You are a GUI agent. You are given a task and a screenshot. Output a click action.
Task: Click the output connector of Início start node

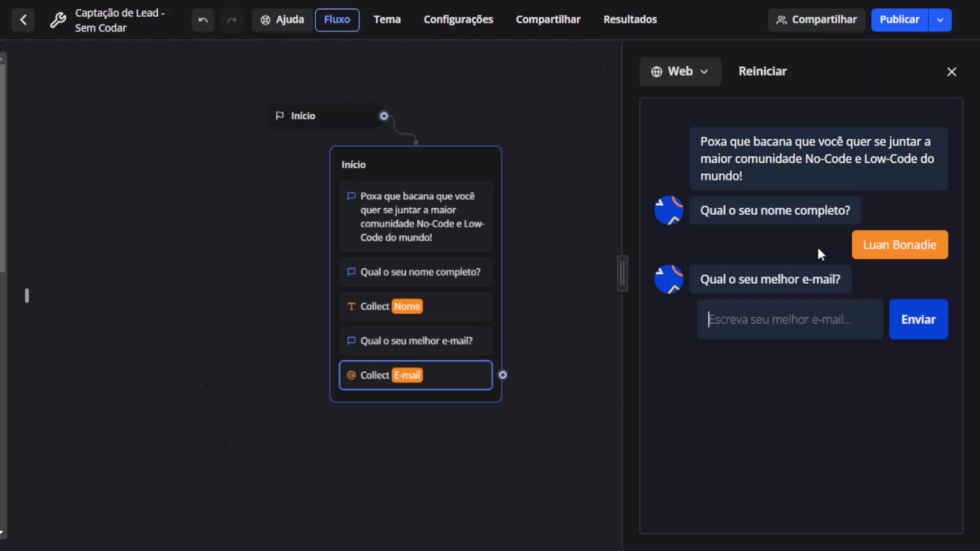[x=384, y=116]
